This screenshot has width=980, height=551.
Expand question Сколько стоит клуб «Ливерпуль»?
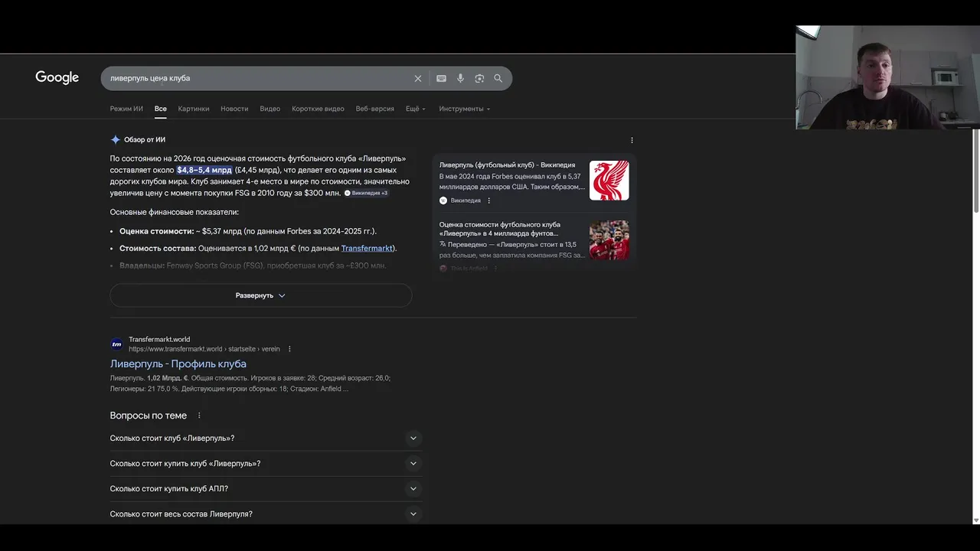[266, 439]
